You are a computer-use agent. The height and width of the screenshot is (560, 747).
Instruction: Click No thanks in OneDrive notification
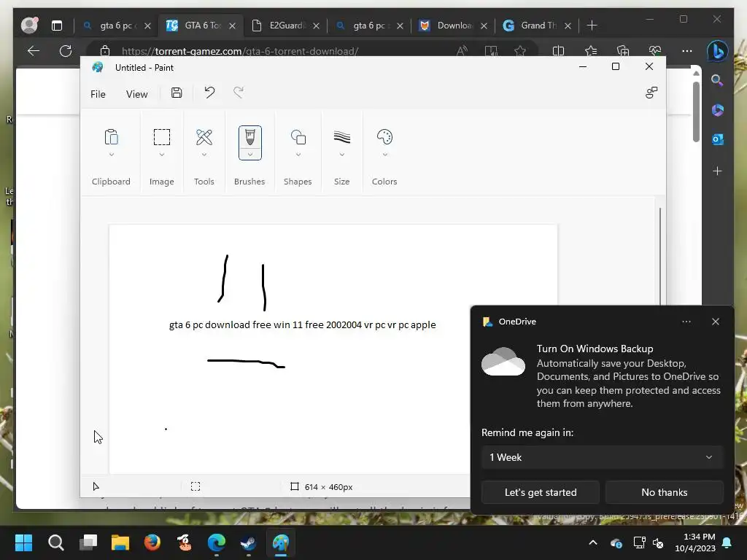(x=664, y=492)
